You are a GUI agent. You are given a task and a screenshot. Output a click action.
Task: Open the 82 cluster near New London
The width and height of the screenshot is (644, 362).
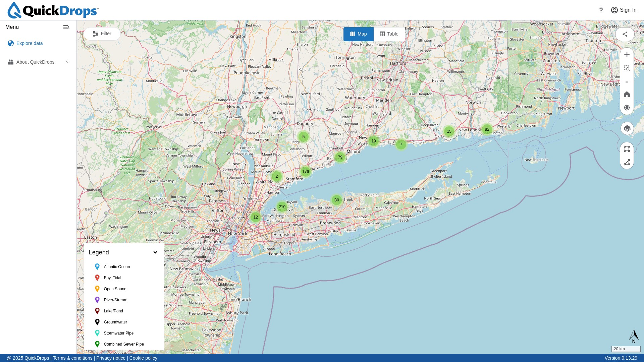(487, 129)
